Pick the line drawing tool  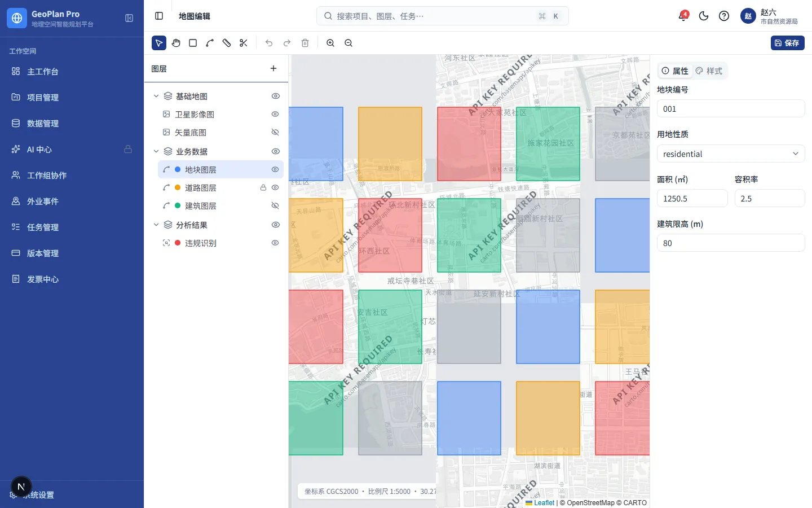pyautogui.click(x=210, y=43)
